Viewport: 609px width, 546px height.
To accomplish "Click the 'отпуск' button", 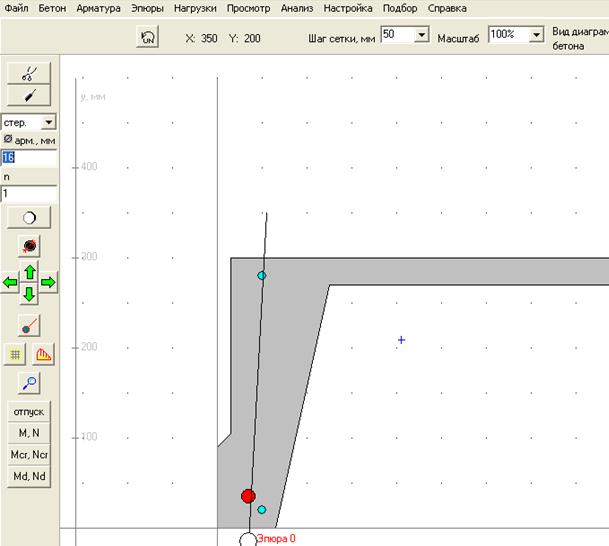I will [29, 412].
